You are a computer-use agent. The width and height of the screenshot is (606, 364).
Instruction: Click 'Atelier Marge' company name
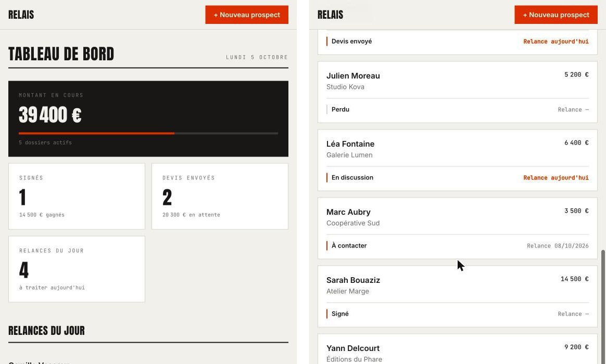[347, 291]
